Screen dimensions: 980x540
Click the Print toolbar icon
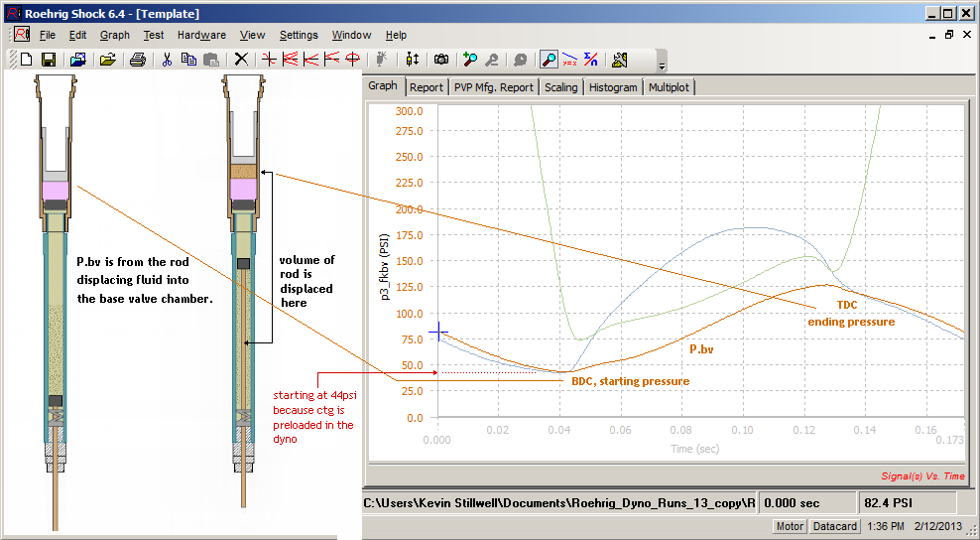point(138,60)
